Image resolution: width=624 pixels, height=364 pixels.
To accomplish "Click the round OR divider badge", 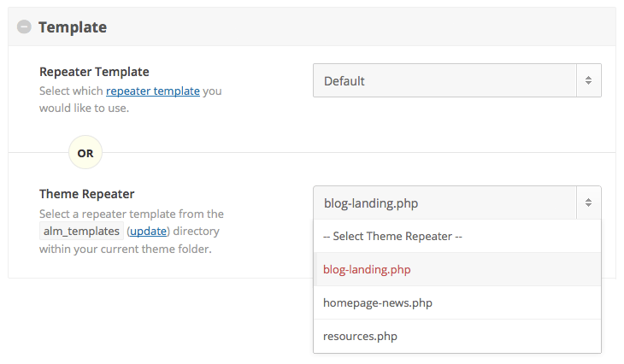I will point(85,153).
